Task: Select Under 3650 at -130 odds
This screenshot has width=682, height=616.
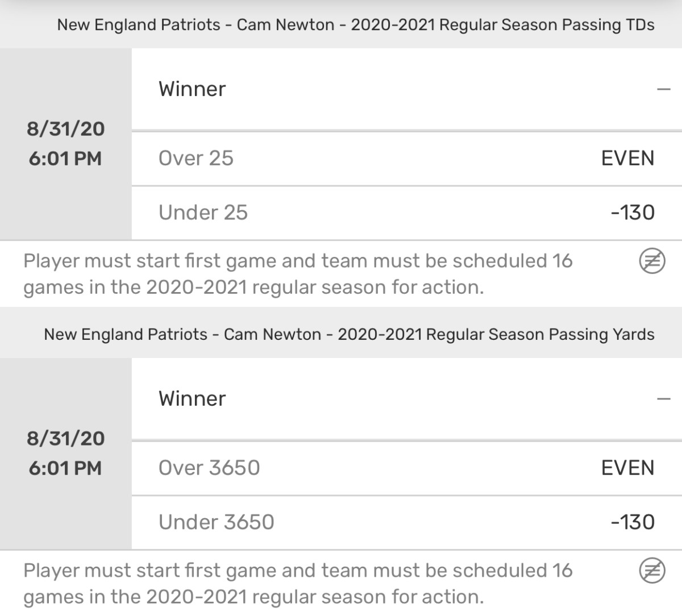Action: [x=398, y=521]
